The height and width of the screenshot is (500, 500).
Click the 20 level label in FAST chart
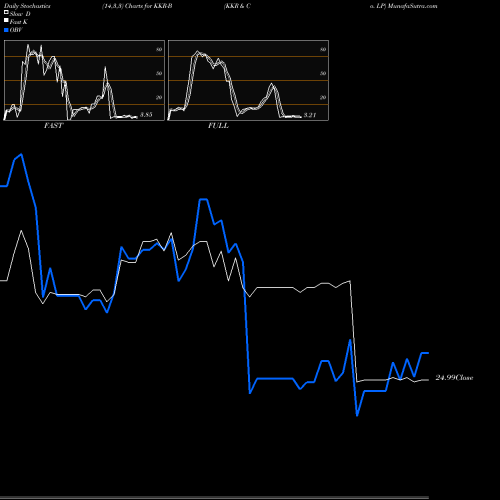point(159,98)
